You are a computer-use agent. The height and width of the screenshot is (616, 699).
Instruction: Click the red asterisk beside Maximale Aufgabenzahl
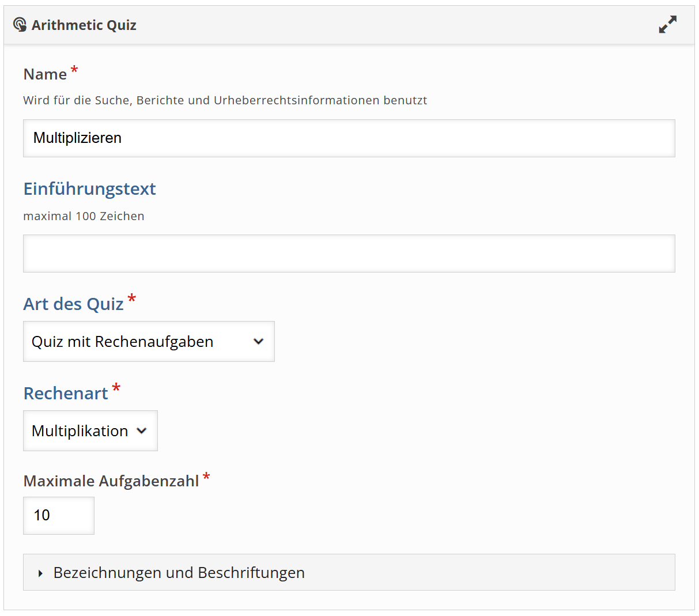coord(206,477)
